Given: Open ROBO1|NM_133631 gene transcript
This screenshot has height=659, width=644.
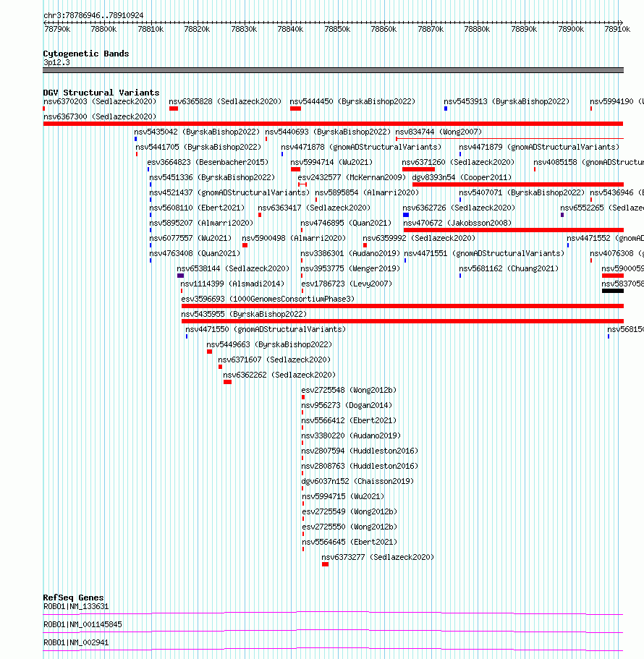Looking at the screenshot, I should [76, 606].
